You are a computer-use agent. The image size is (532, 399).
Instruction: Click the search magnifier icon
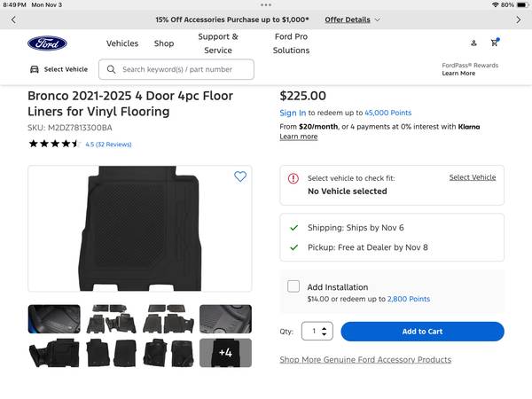click(x=111, y=69)
